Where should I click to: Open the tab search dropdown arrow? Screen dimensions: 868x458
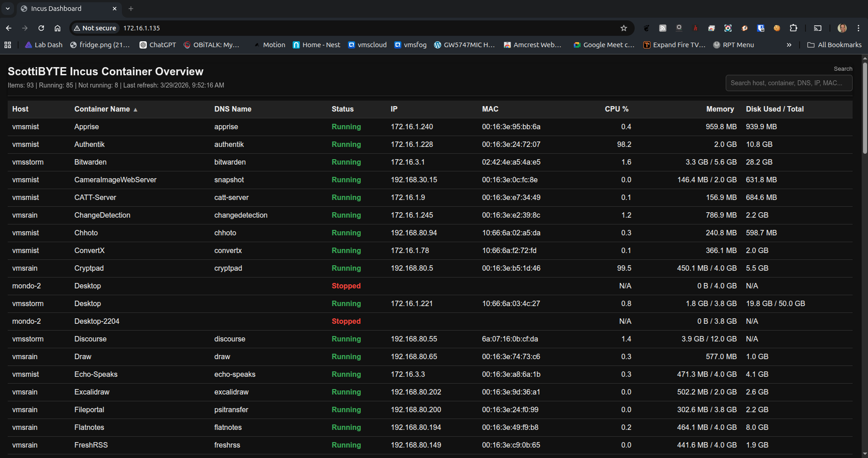8,9
